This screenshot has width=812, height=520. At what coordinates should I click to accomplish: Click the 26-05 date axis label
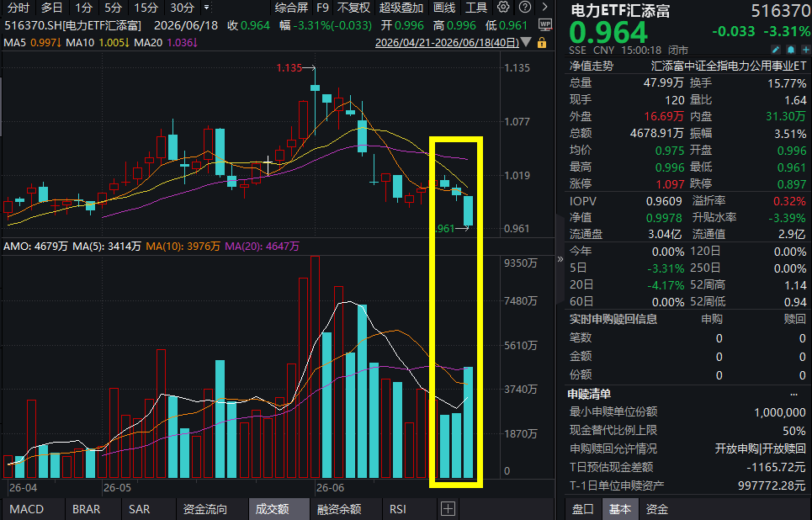pyautogui.click(x=117, y=487)
